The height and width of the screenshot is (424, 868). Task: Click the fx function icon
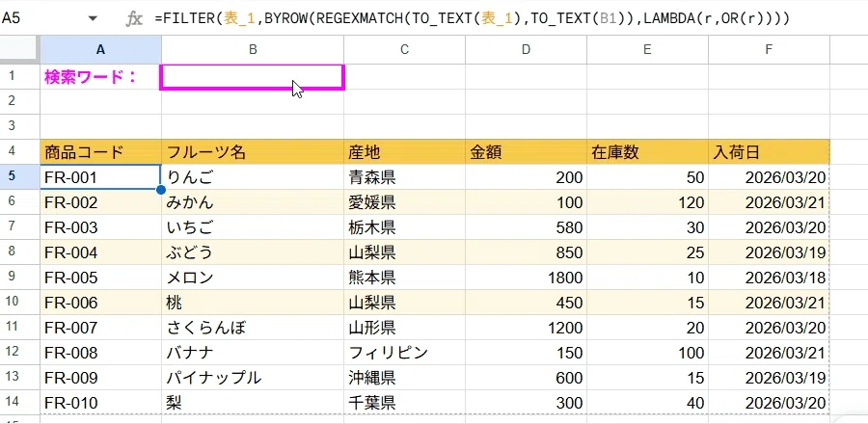click(133, 19)
